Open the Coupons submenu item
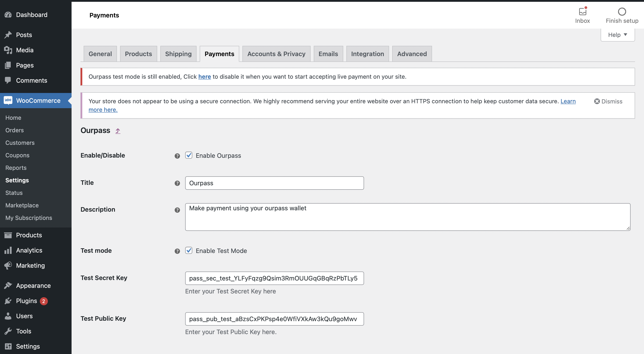 17,155
